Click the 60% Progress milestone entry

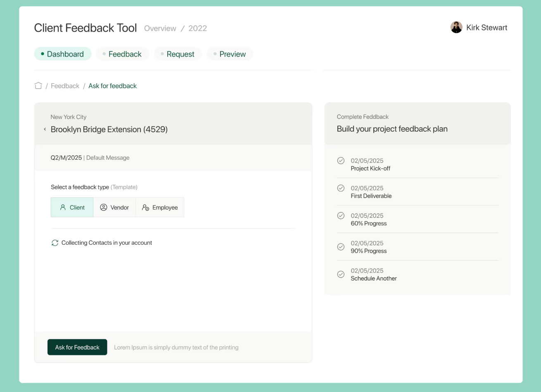pyautogui.click(x=369, y=219)
